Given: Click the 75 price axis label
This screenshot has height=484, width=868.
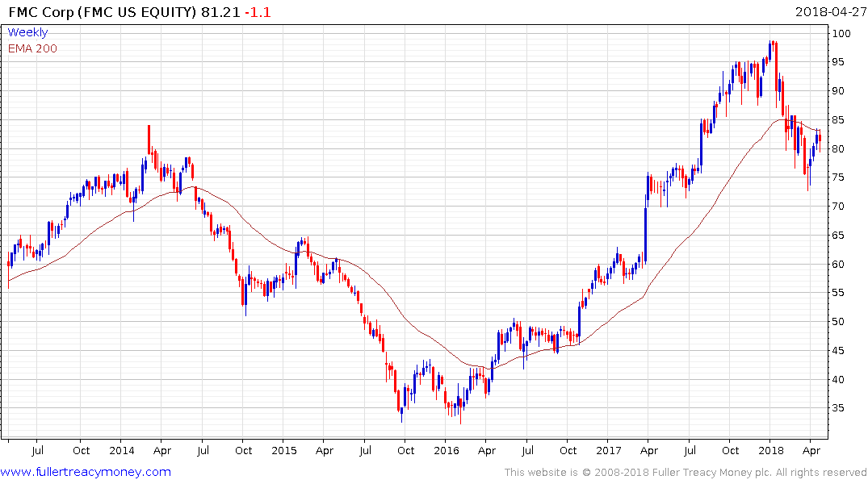Looking at the screenshot, I should (x=838, y=177).
